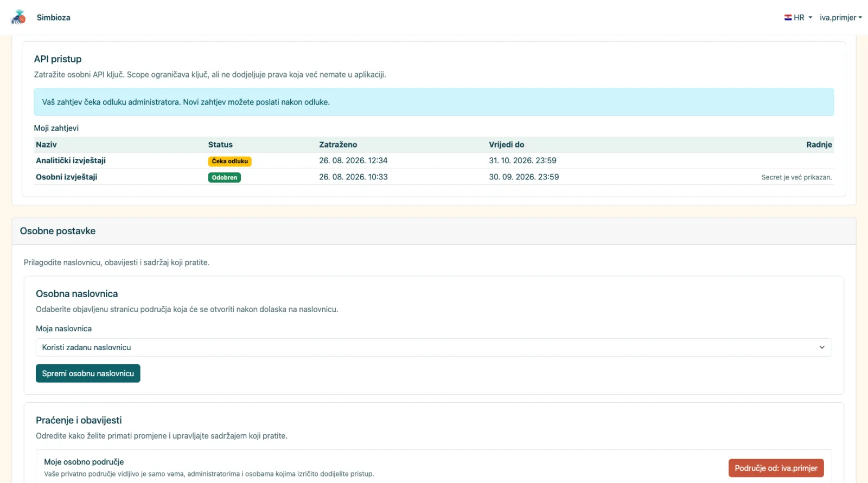Viewport: 868px width, 483px height.
Task: Click expiry 30. 09. 2026. 23:59
Action: point(524,177)
